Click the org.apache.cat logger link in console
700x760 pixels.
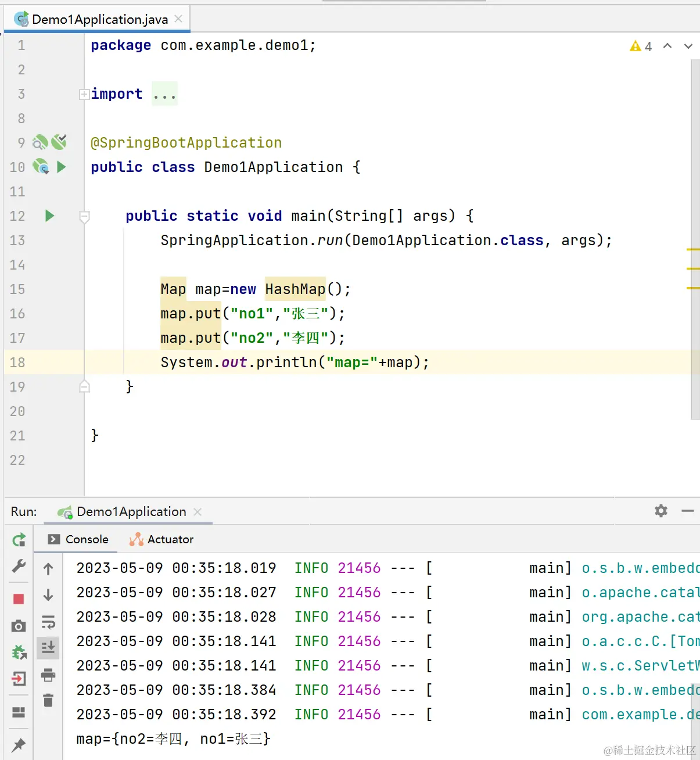[x=641, y=617]
